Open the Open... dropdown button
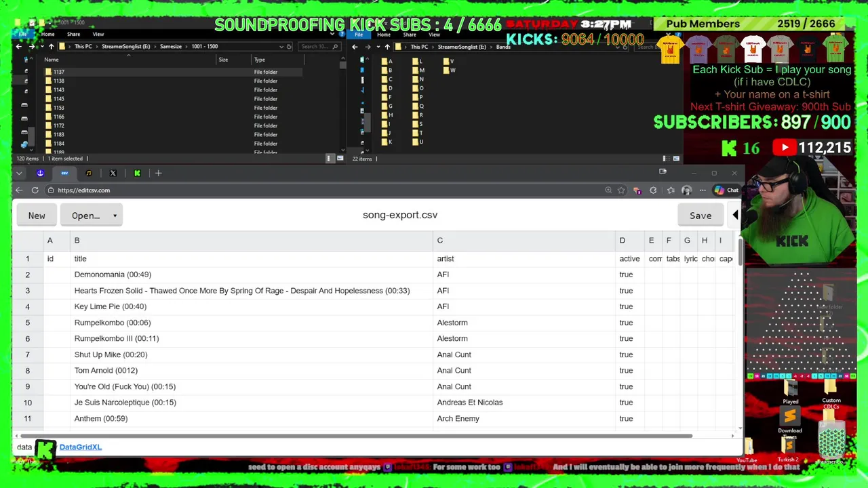This screenshot has width=868, height=488. pos(92,216)
